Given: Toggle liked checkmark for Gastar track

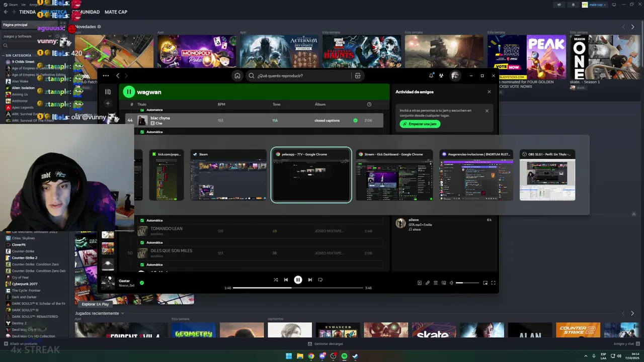Looking at the screenshot, I should click(142, 283).
